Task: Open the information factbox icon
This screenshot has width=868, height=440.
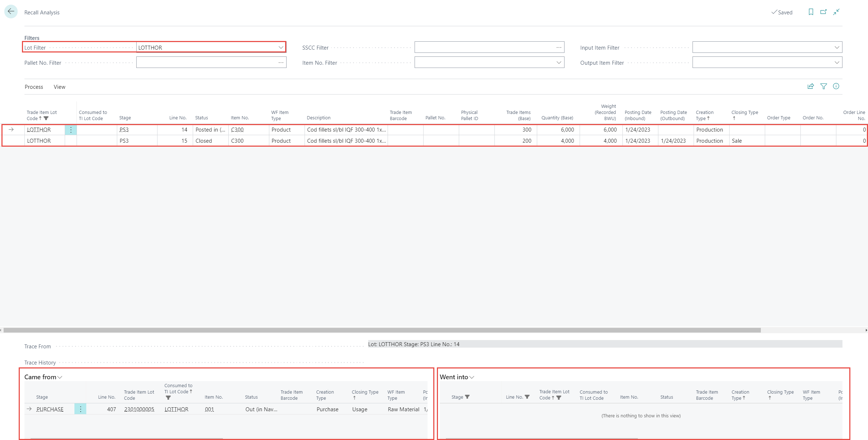Action: [836, 86]
